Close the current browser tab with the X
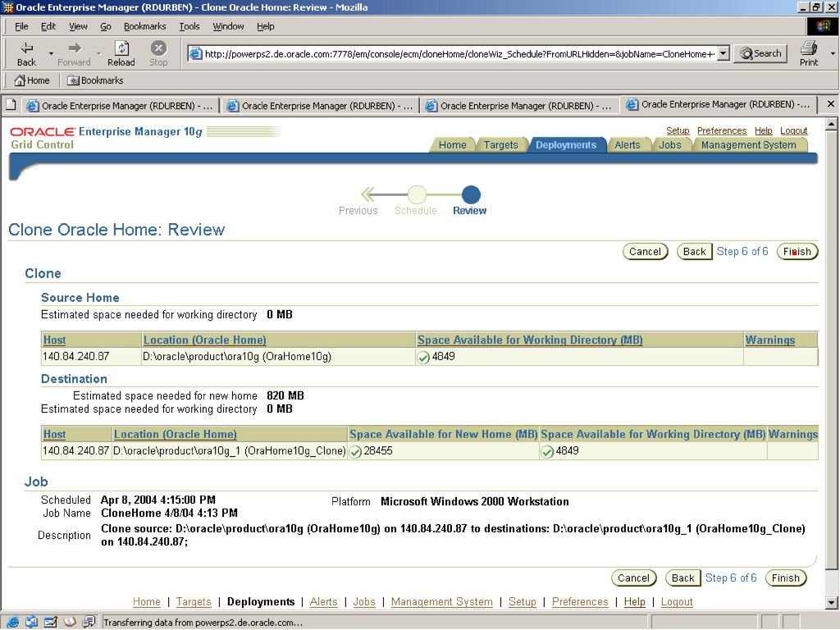The image size is (840, 630). pyautogui.click(x=830, y=104)
